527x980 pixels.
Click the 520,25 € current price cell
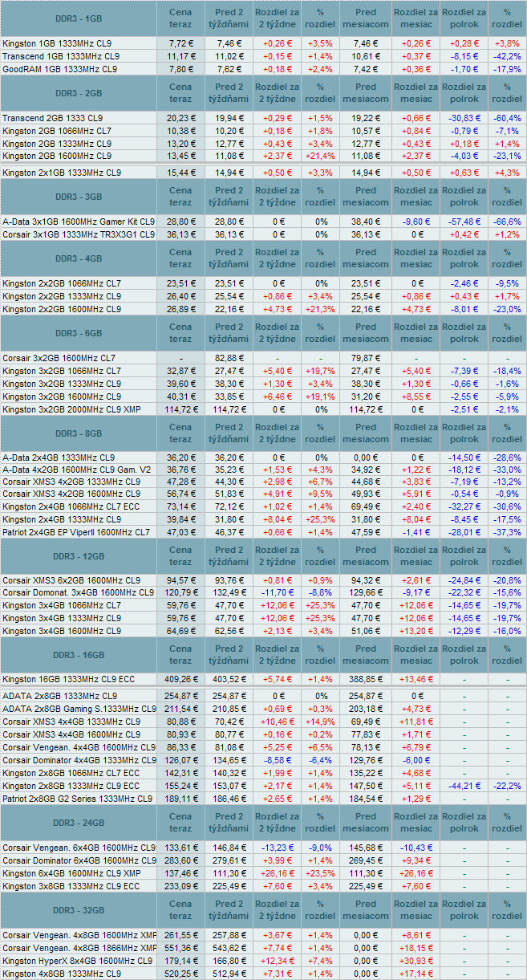[x=180, y=974]
